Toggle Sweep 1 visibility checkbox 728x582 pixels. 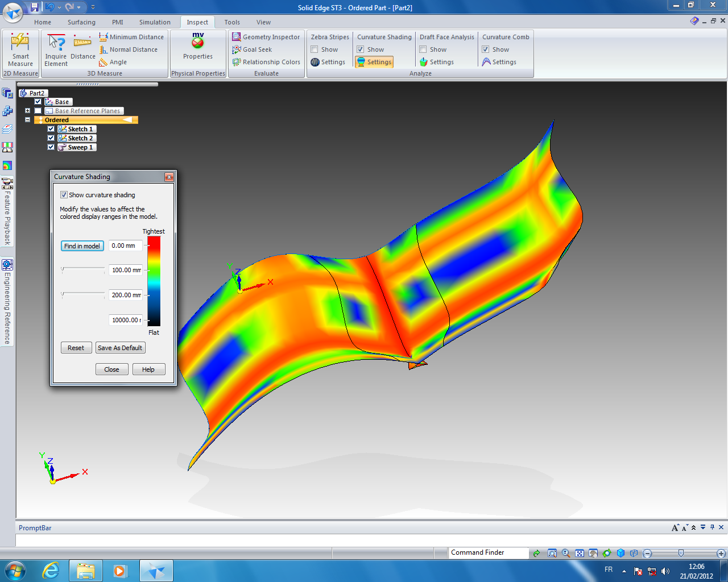coord(51,147)
